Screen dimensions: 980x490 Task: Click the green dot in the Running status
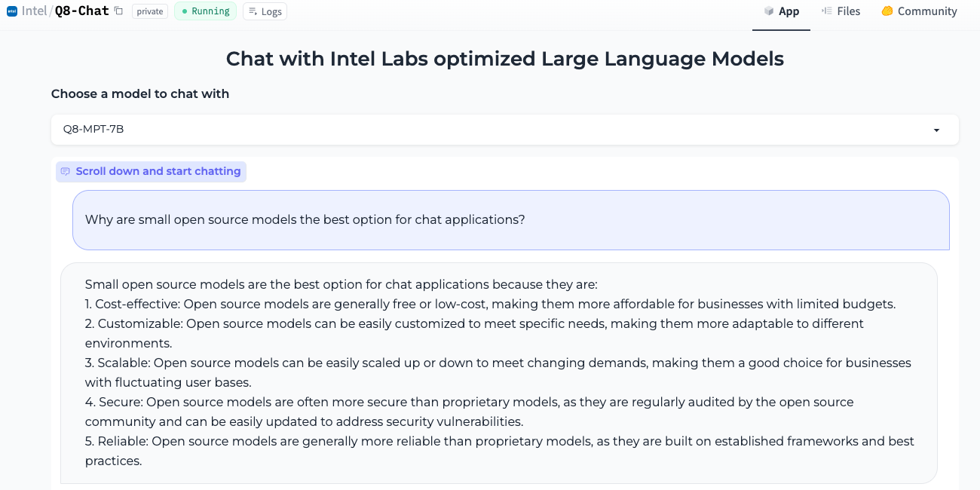[x=185, y=11]
